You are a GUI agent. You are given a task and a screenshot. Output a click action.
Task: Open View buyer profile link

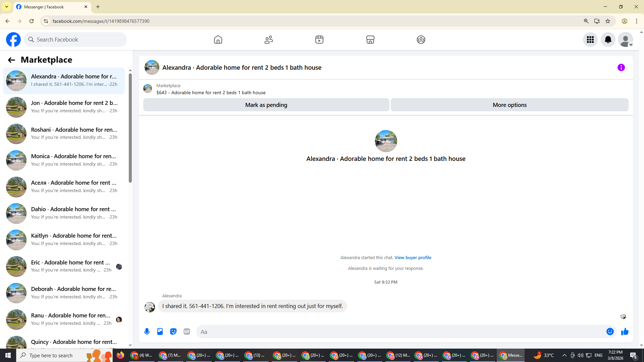click(413, 257)
